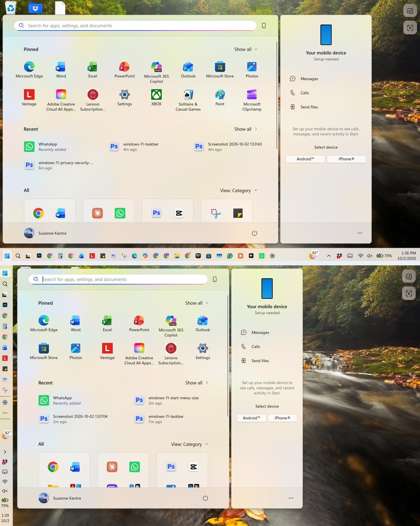Click the scrollbar of the upper Start menu
Image resolution: width=420 pixels, height=526 pixels.
tap(276, 95)
